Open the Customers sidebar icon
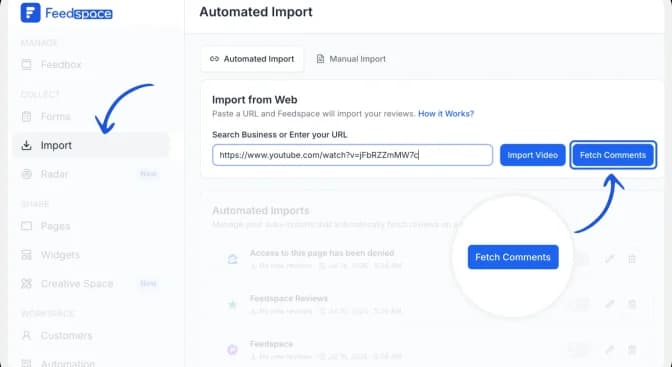Image resolution: width=672 pixels, height=367 pixels. click(x=27, y=335)
